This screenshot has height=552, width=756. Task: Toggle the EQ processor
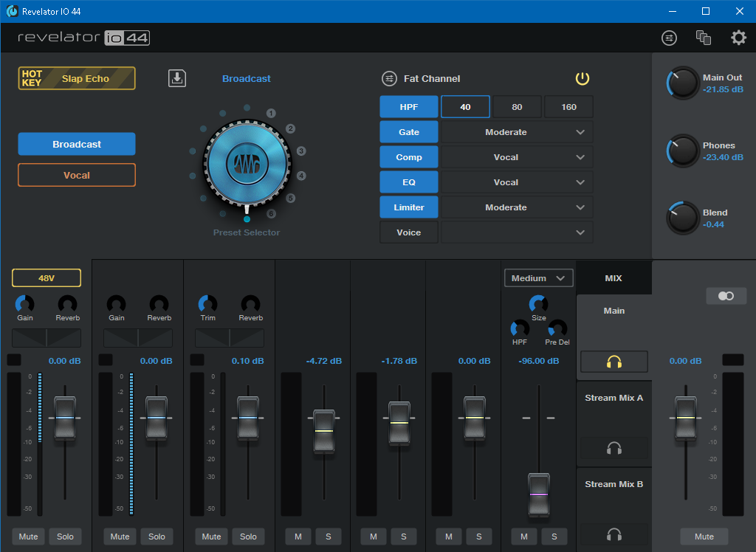(409, 182)
